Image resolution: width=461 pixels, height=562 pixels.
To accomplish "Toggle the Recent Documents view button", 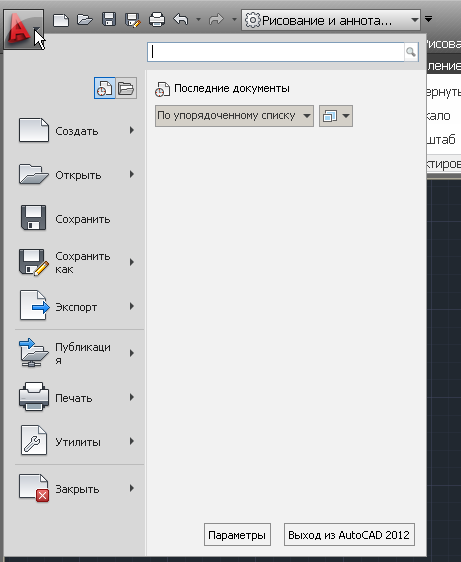I will pyautogui.click(x=104, y=88).
